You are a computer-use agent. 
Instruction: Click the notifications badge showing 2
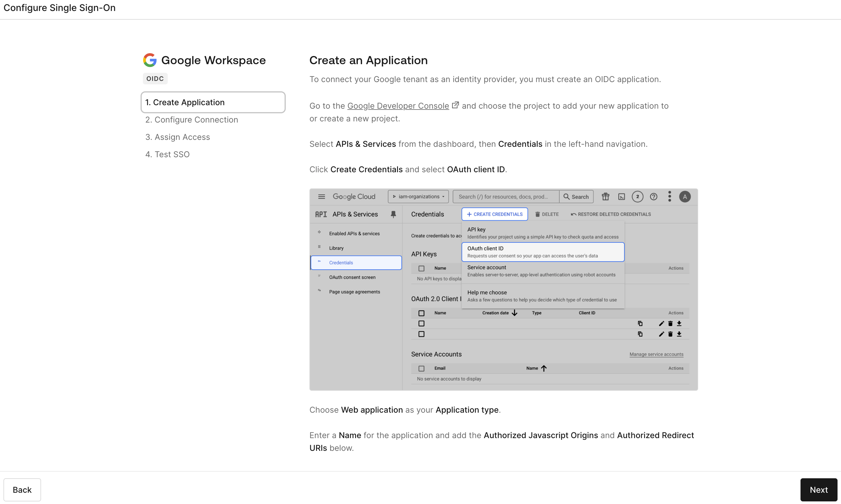(637, 197)
